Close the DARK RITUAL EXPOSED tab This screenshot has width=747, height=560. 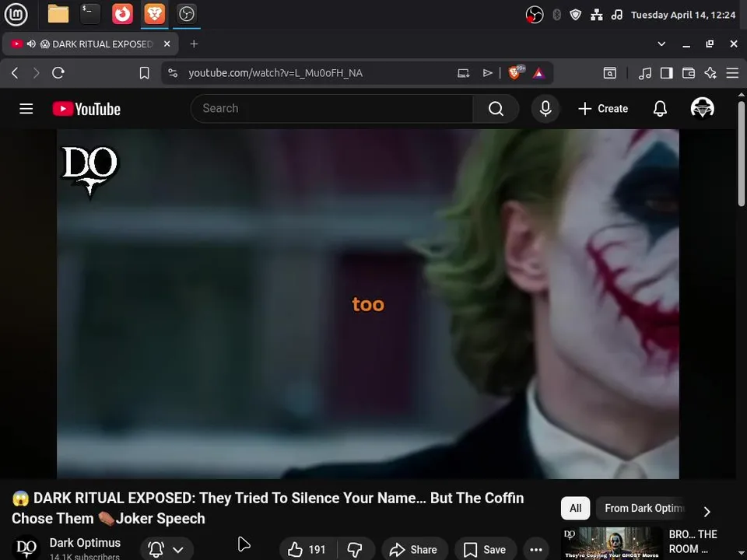tap(167, 44)
